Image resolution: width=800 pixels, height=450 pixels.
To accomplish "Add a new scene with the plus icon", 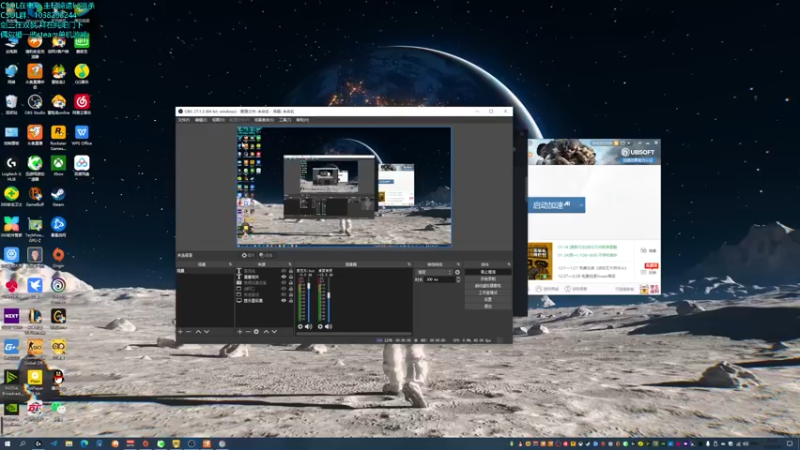I will click(180, 332).
